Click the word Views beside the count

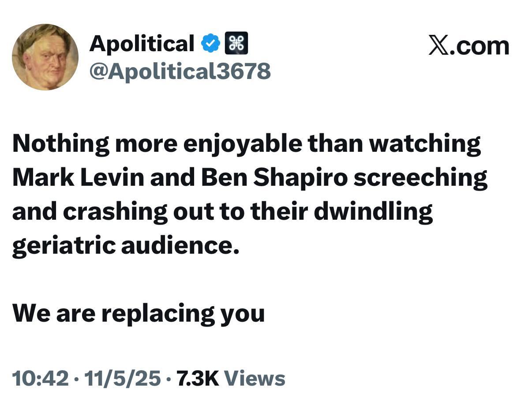click(255, 378)
